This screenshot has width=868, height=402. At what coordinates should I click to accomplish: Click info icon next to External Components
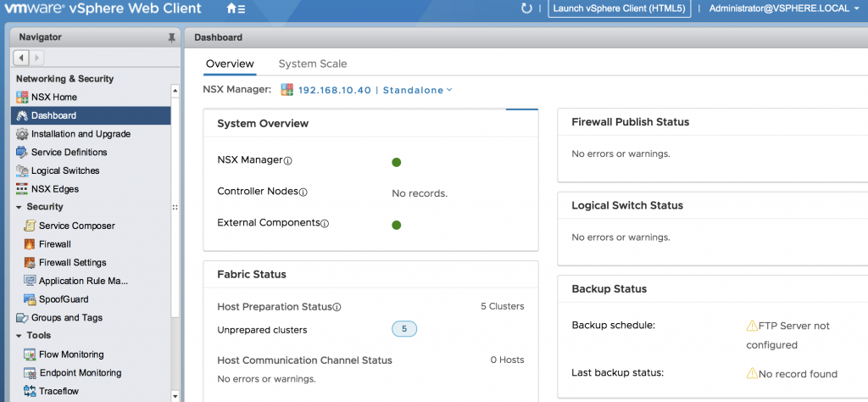coord(325,224)
